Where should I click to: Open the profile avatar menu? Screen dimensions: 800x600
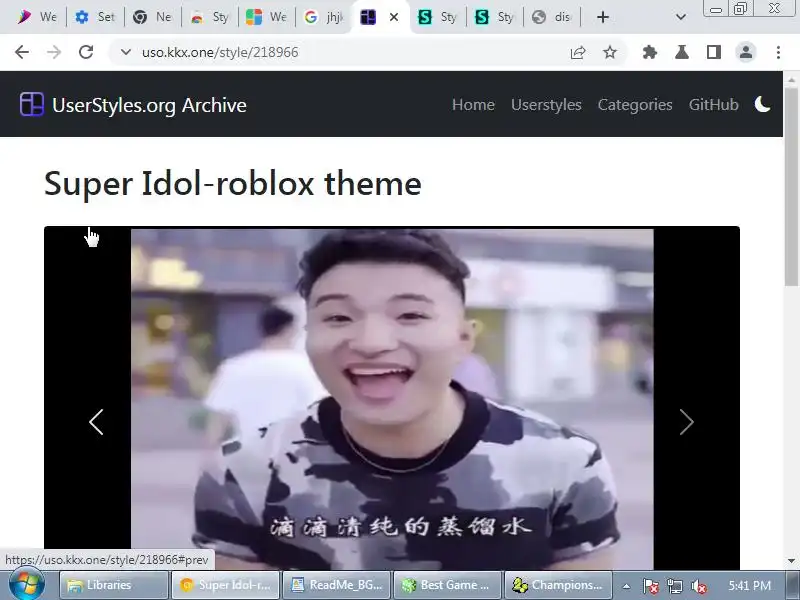(x=746, y=52)
